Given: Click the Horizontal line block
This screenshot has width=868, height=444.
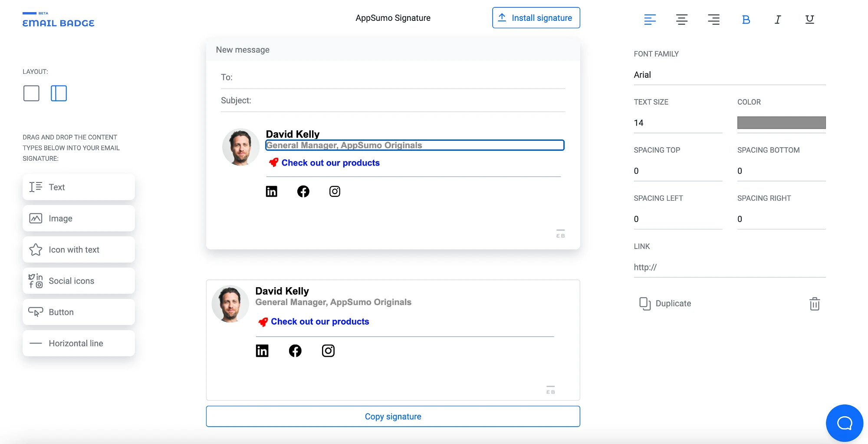Looking at the screenshot, I should coord(79,343).
